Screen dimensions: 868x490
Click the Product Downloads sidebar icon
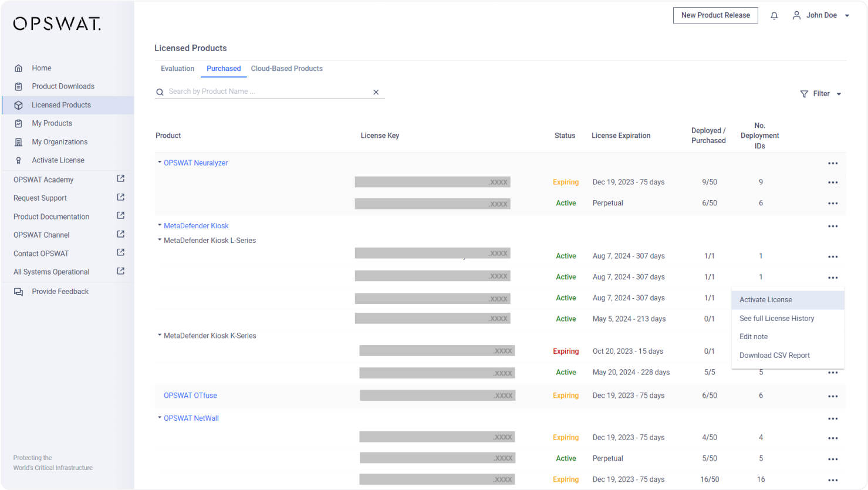(19, 86)
